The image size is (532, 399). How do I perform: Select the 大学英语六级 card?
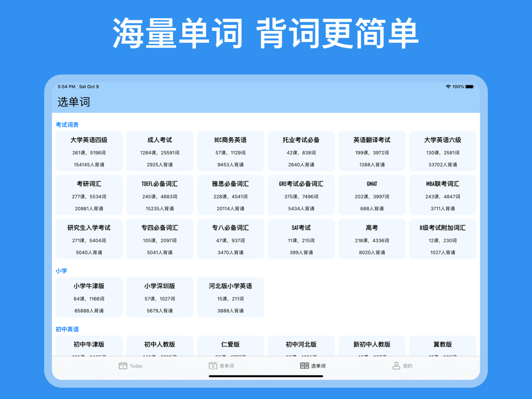tap(443, 151)
